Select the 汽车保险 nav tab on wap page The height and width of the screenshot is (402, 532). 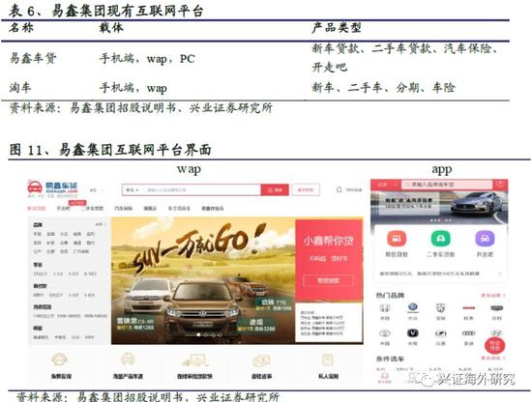tap(123, 208)
